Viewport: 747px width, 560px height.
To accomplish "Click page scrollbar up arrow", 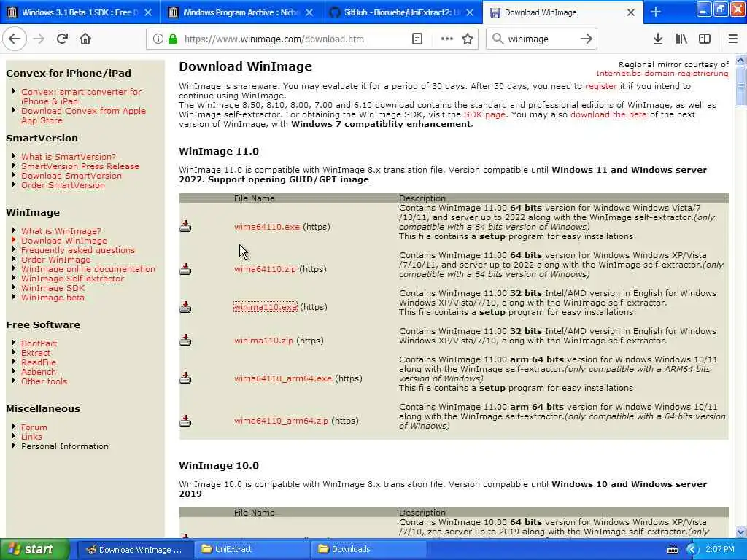I will click(740, 61).
